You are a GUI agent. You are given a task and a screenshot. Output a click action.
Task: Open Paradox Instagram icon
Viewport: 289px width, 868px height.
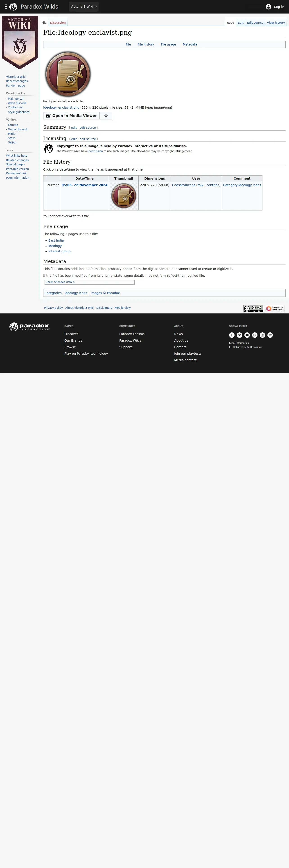click(x=262, y=335)
